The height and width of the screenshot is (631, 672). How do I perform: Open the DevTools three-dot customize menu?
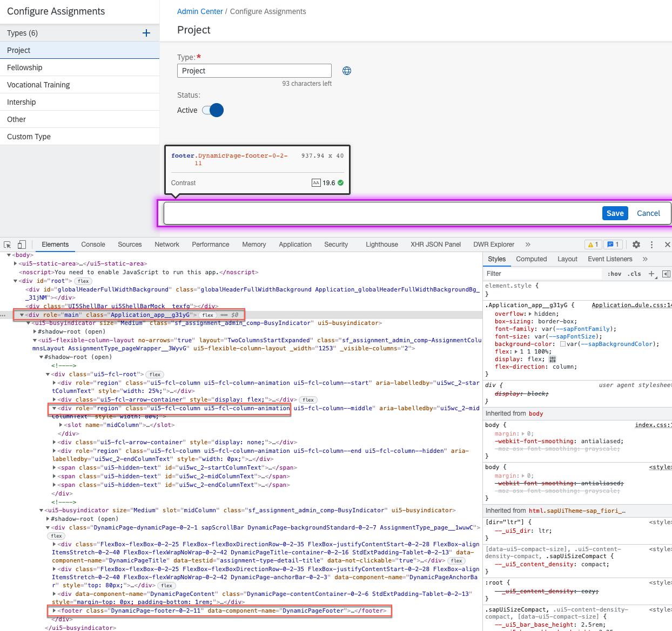651,245
